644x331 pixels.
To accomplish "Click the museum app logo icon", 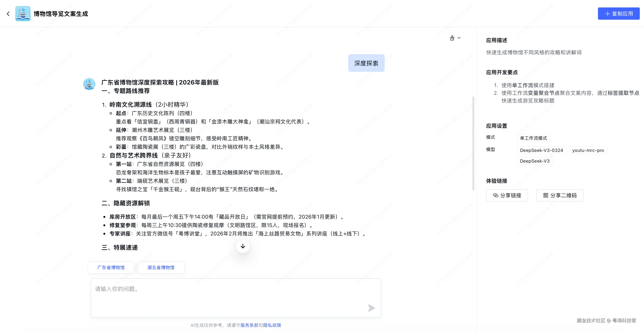I will 23,14.
